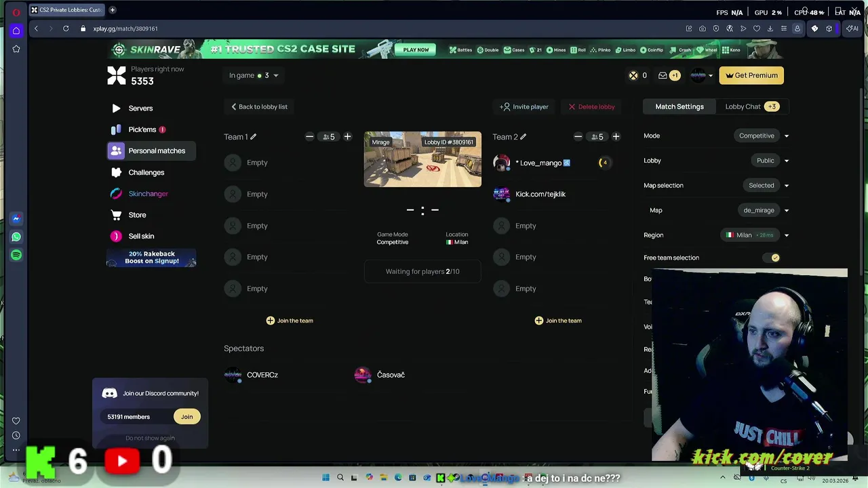Click the Invite player button
This screenshot has height=488, width=868.
pyautogui.click(x=524, y=106)
